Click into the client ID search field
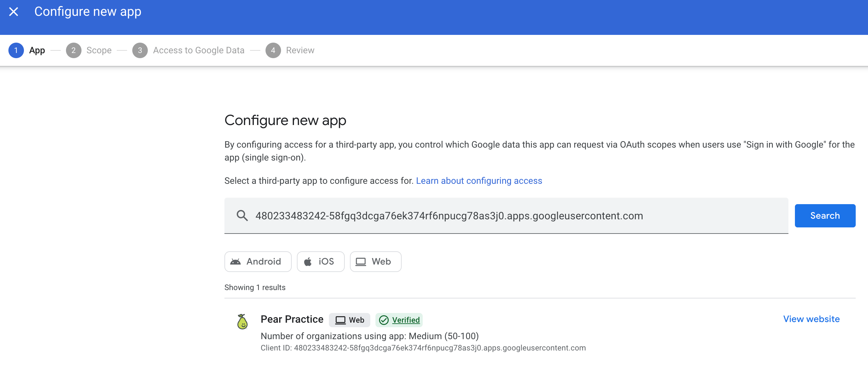This screenshot has width=868, height=365. click(x=506, y=215)
